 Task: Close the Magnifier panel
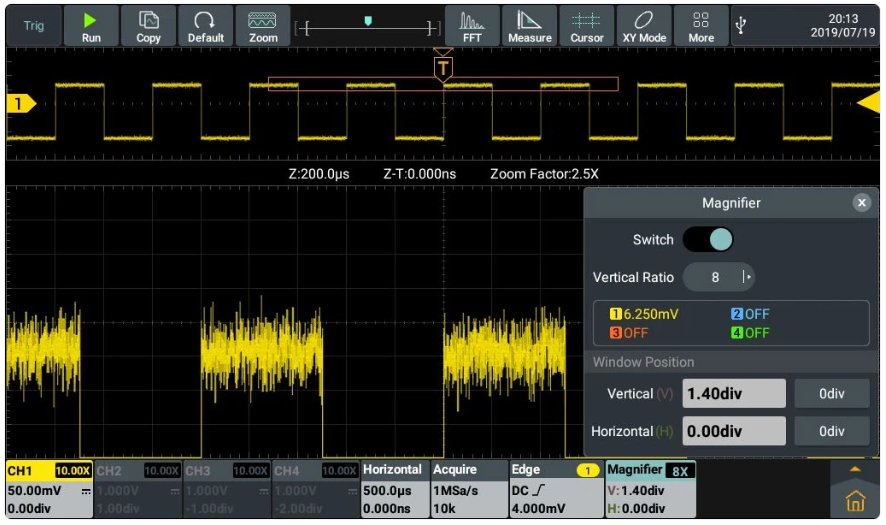tap(861, 203)
